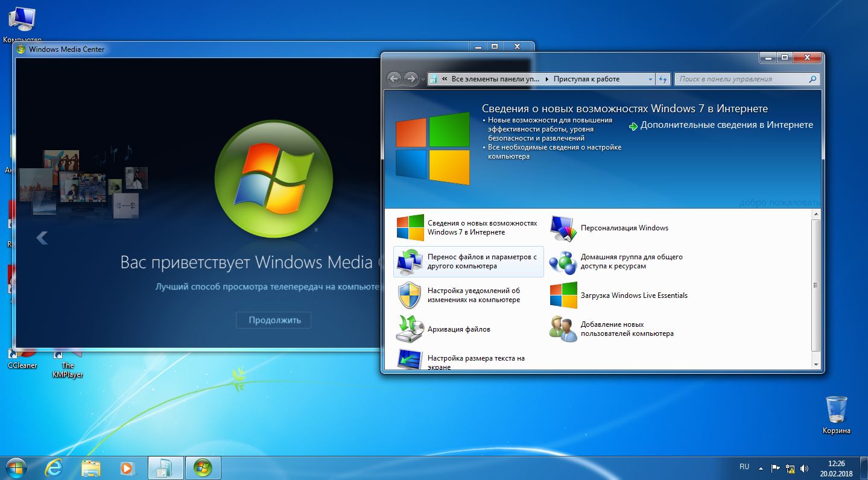The height and width of the screenshot is (480, 868).
Task: Open 'Сведения о новых возможностях Windows 7 в Интернете' list item
Action: 467,228
